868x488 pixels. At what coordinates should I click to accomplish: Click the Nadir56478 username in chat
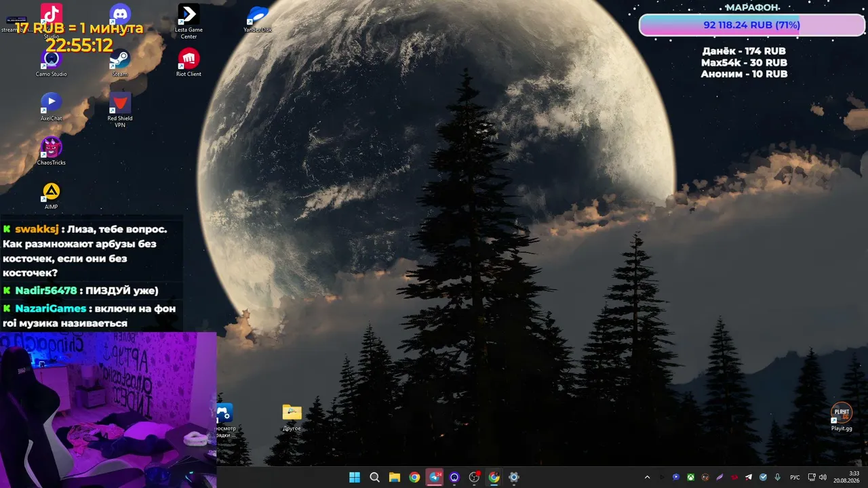point(46,291)
